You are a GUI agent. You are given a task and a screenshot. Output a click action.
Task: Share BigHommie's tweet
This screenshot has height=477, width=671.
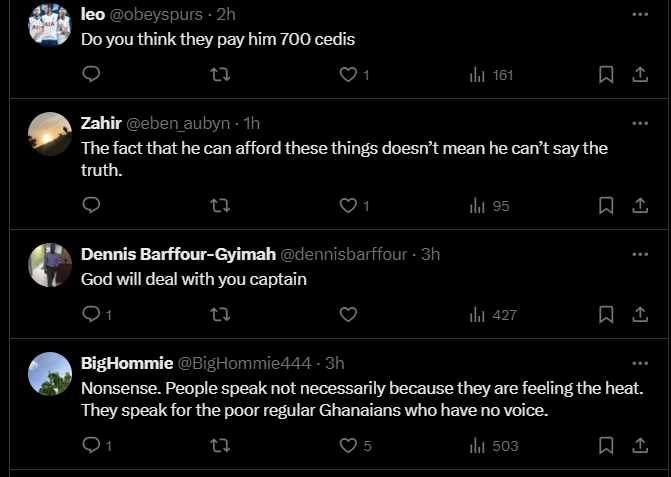640,445
